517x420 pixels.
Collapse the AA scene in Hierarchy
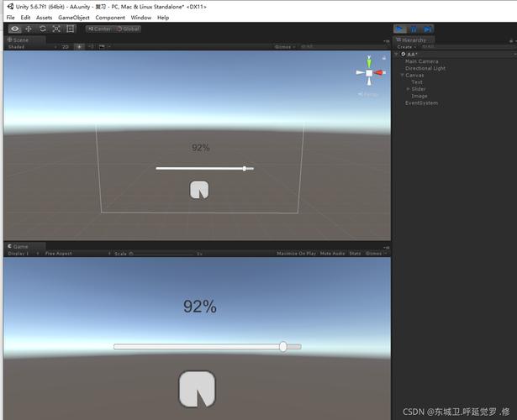[397, 55]
